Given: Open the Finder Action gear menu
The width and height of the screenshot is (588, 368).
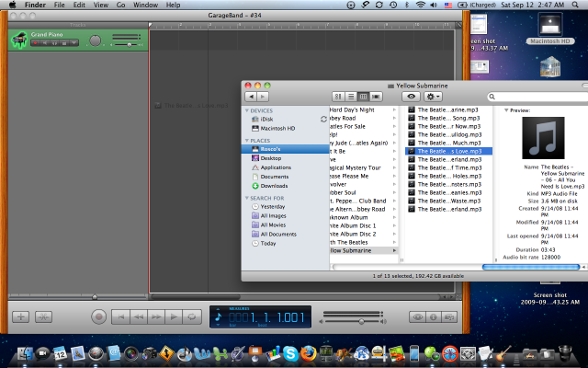Looking at the screenshot, I should coord(433,97).
